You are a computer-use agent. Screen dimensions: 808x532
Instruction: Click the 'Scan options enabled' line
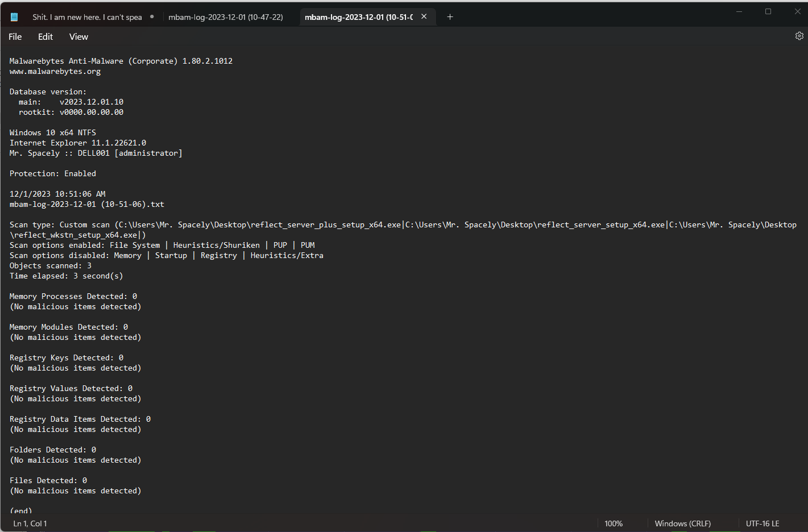[x=162, y=245]
